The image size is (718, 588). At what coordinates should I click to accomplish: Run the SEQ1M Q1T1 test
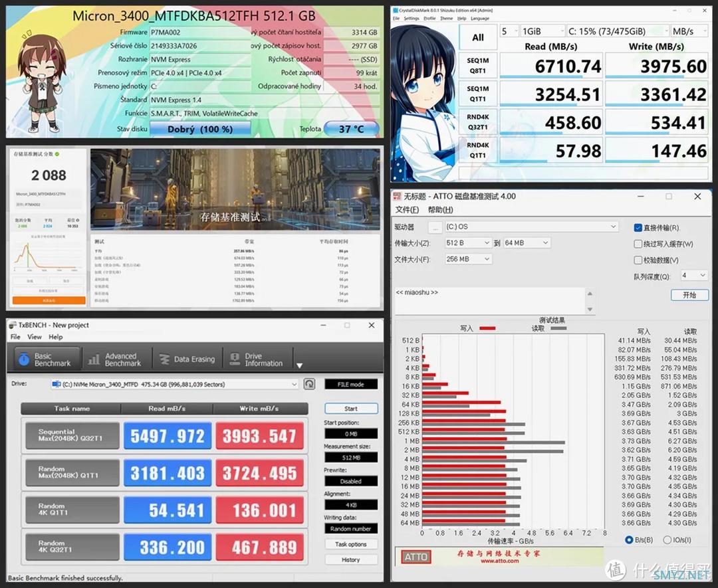[478, 93]
